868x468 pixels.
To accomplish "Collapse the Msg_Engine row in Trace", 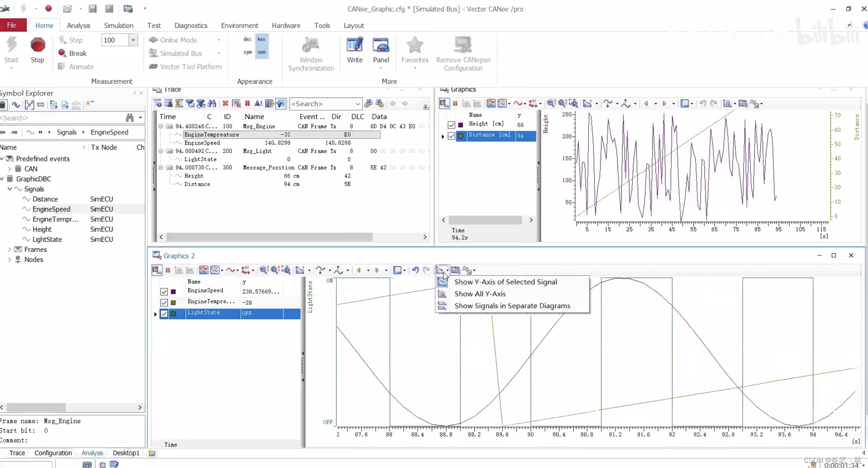I will coord(161,126).
